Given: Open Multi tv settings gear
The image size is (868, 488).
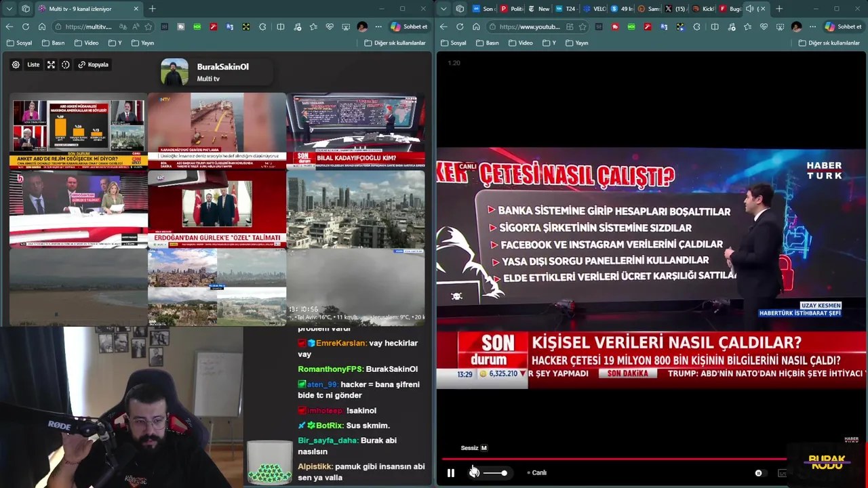Looking at the screenshot, I should click(x=16, y=64).
